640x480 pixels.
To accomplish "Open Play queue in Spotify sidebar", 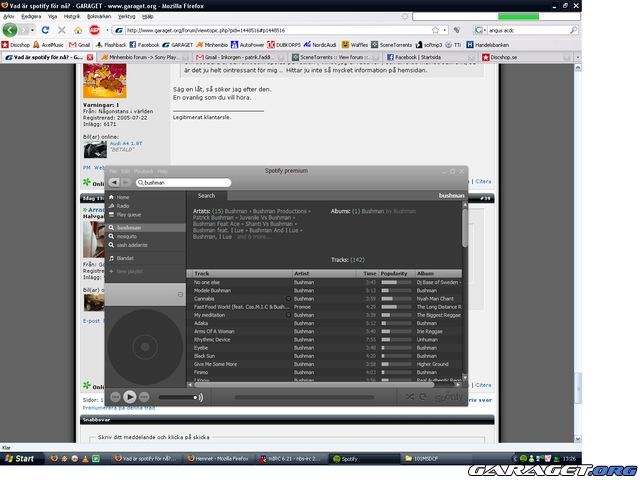I will (x=129, y=215).
